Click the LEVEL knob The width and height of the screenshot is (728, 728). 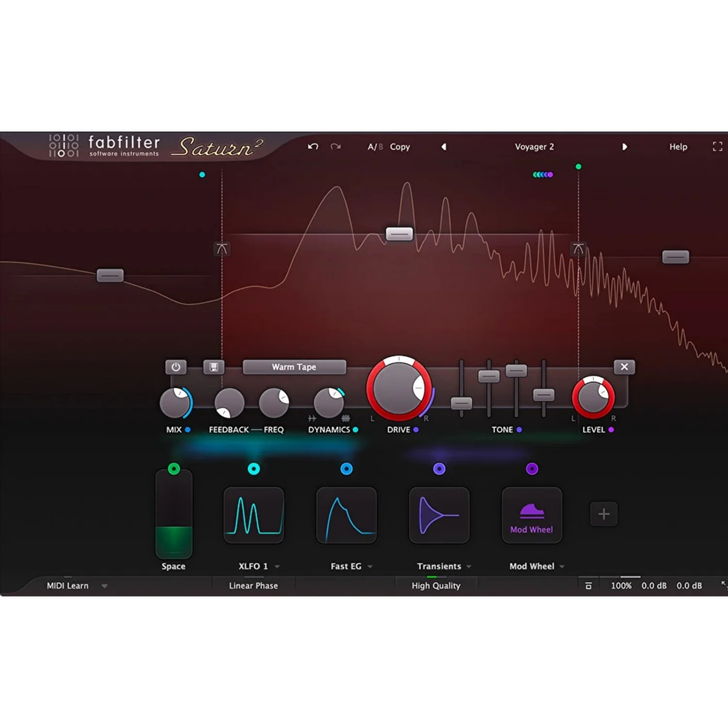593,397
